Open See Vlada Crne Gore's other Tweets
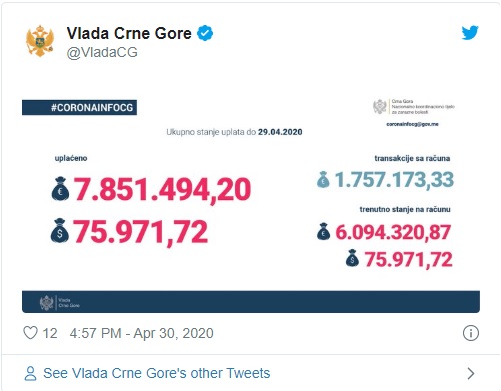 pyautogui.click(x=157, y=373)
